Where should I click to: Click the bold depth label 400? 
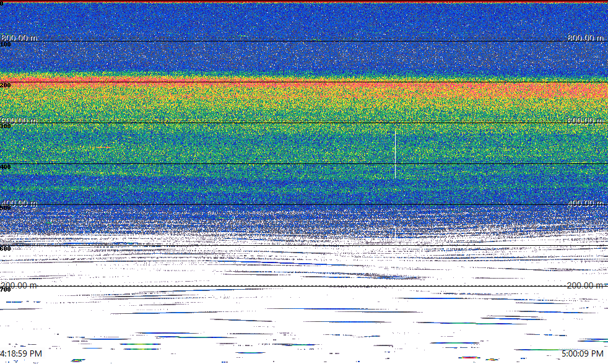(6, 167)
